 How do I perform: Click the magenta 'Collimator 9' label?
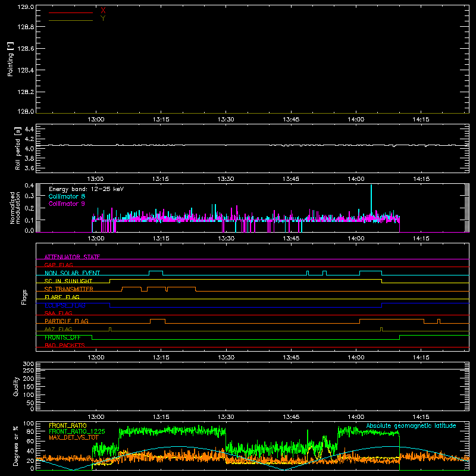(x=67, y=203)
